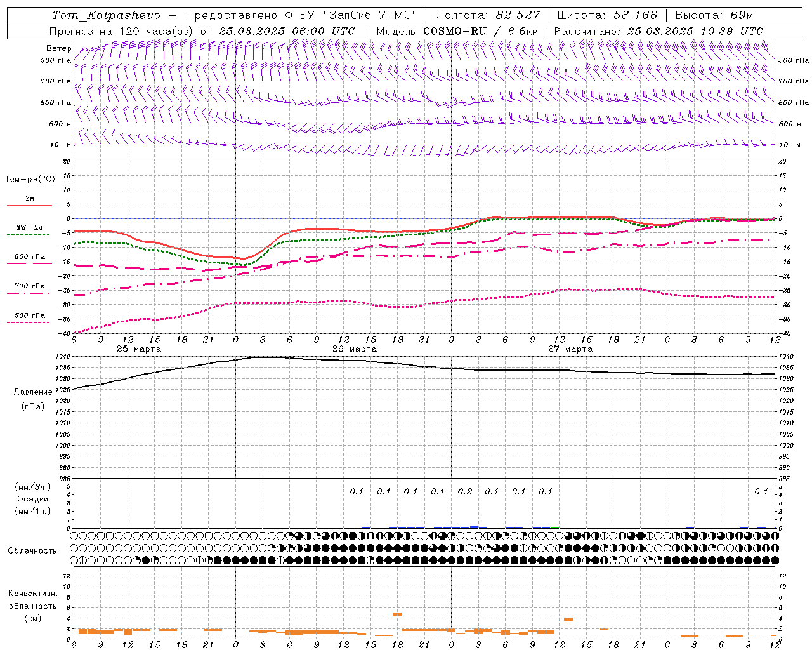Click the text Прогноз на 120 часа(ов)
The height and width of the screenshot is (650, 812).
122,31
